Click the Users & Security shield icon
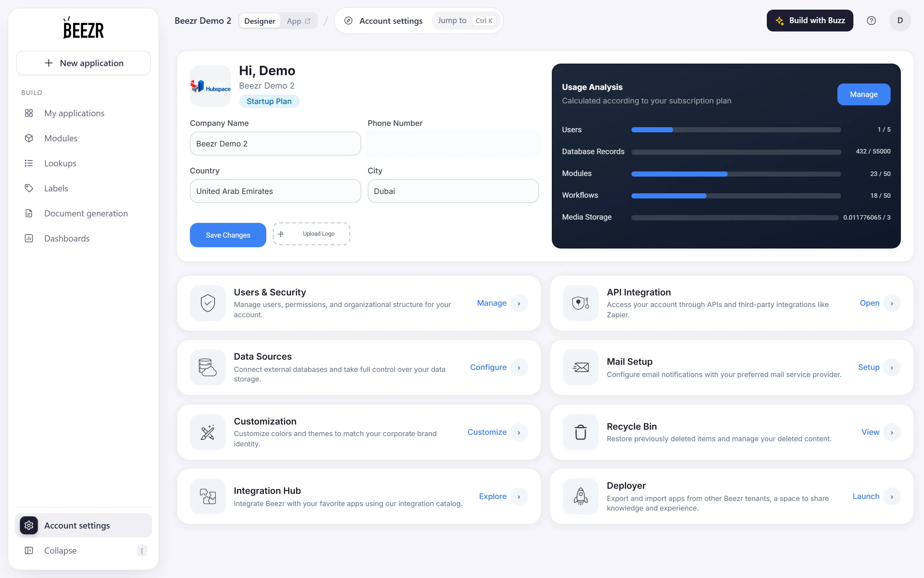Screen dimensions: 924x578 click(208, 303)
